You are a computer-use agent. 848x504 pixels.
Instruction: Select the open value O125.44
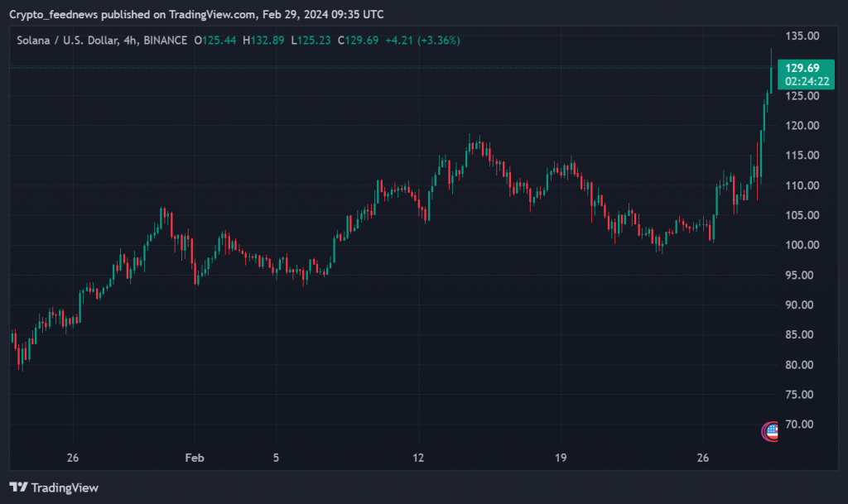tap(215, 40)
